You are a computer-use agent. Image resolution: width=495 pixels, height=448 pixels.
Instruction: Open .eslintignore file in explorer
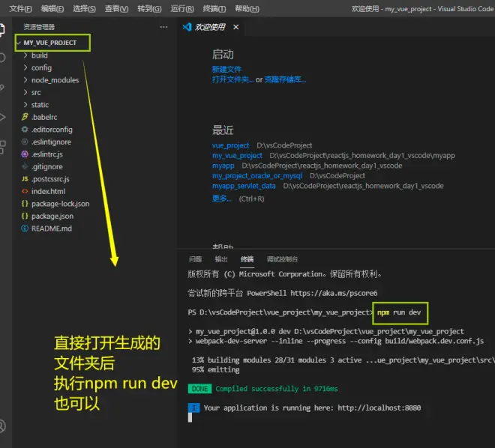[52, 142]
